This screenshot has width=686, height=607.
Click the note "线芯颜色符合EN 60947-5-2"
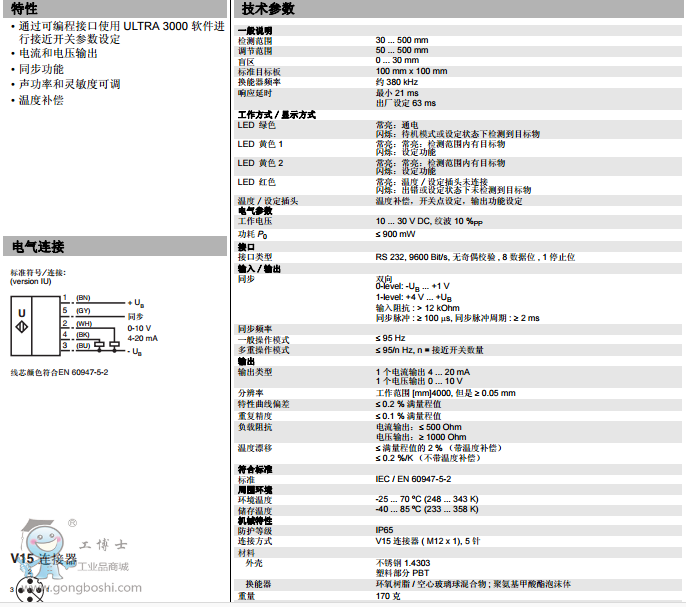(59, 372)
